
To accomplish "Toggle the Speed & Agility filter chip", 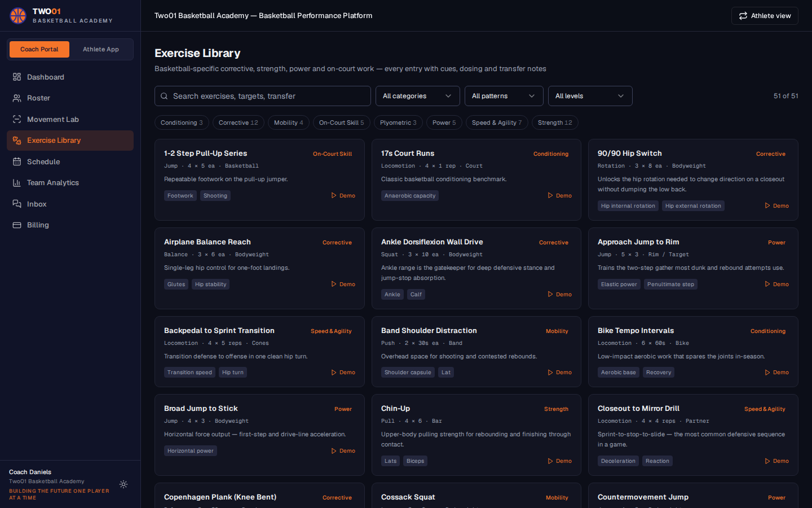I will [497, 122].
